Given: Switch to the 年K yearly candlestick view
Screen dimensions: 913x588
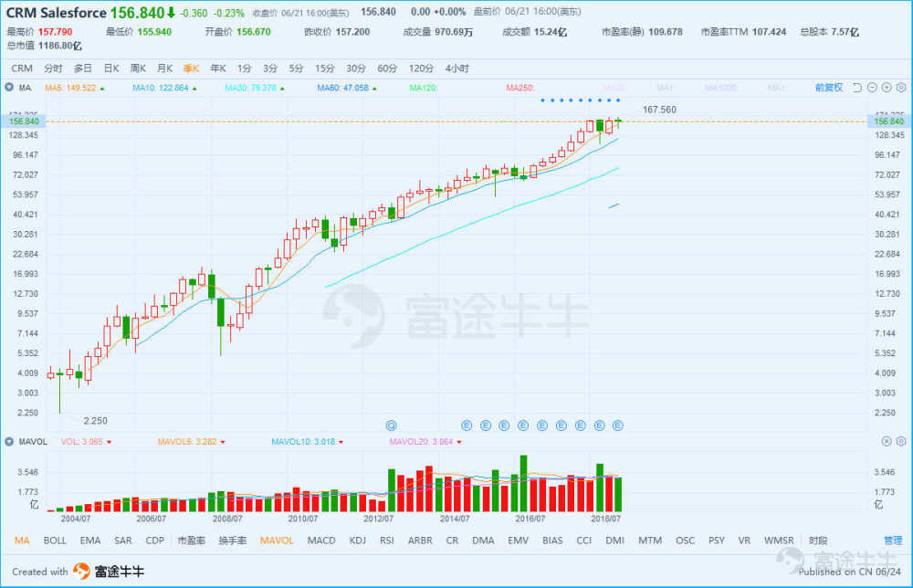Looking at the screenshot, I should (218, 68).
